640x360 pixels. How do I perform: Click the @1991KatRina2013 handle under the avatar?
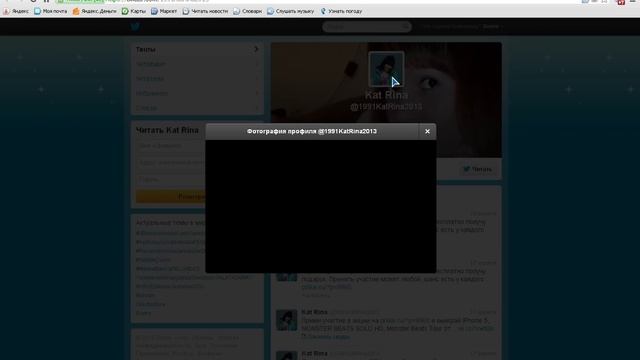click(x=386, y=107)
